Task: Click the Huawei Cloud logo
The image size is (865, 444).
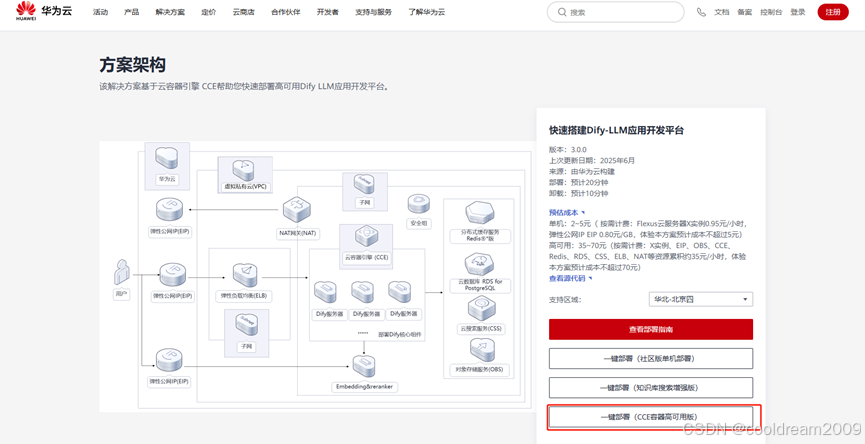Action: pyautogui.click(x=44, y=11)
